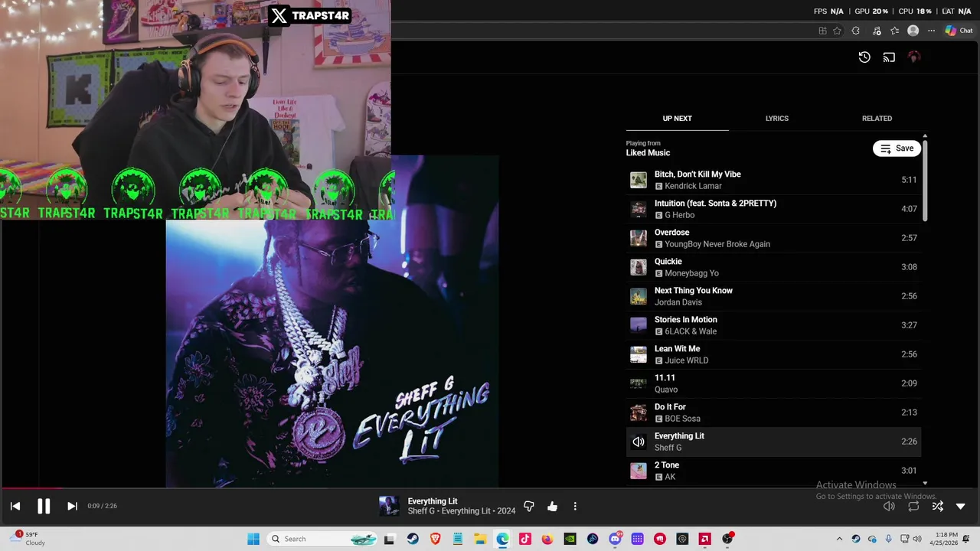Show hidden system tray icons
The image size is (980, 551).
tap(839, 539)
